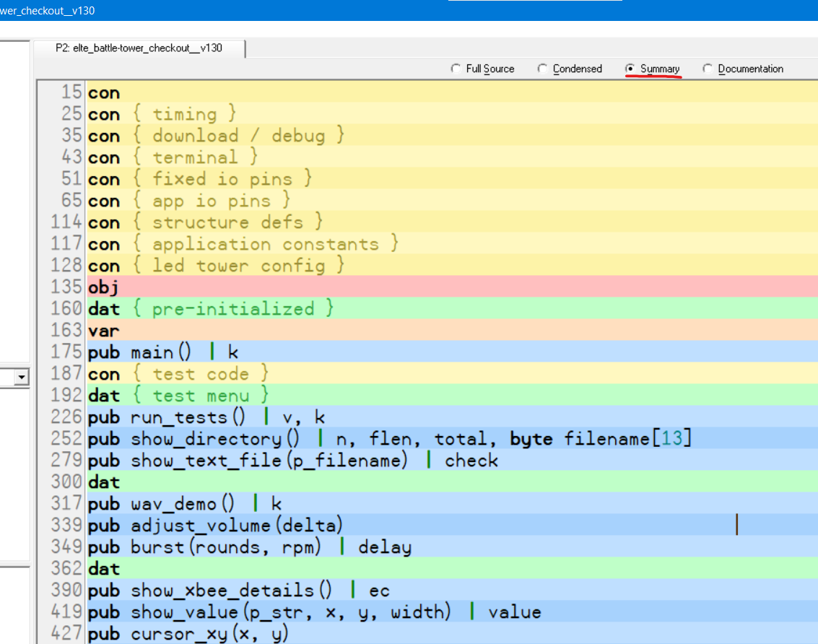This screenshot has height=644, width=818.
Task: Click the 'dat' section at line 300
Action: [453, 482]
